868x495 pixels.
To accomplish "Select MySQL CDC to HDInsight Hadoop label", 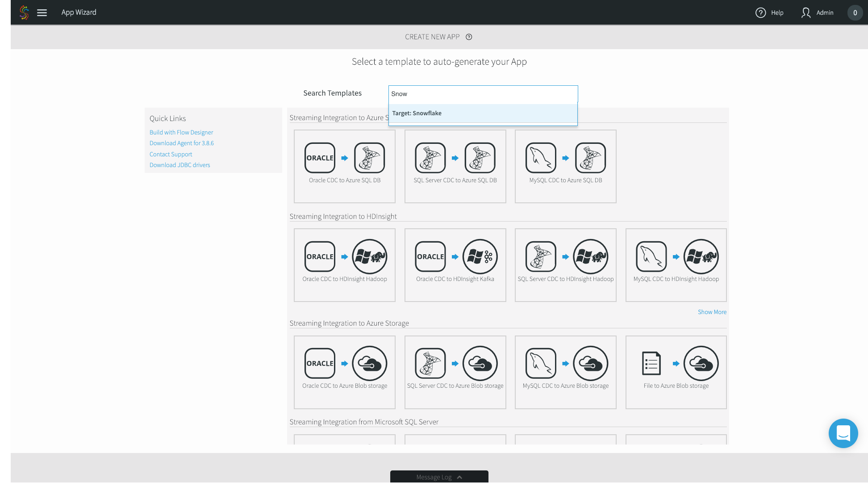I will pos(676,279).
